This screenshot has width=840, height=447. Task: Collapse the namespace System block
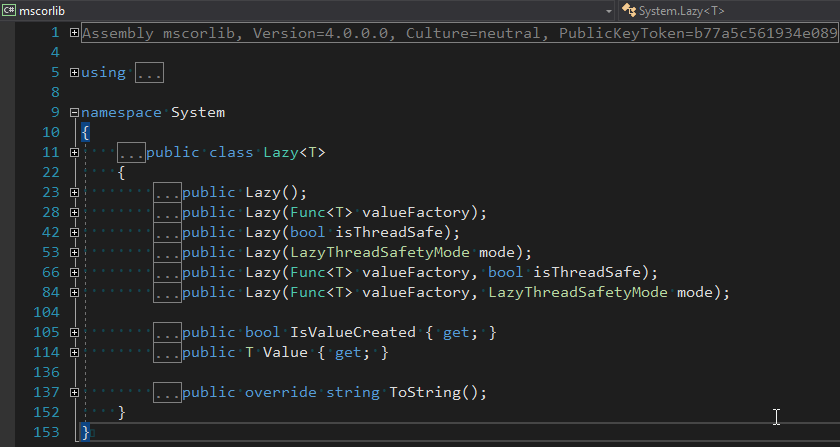(x=74, y=113)
